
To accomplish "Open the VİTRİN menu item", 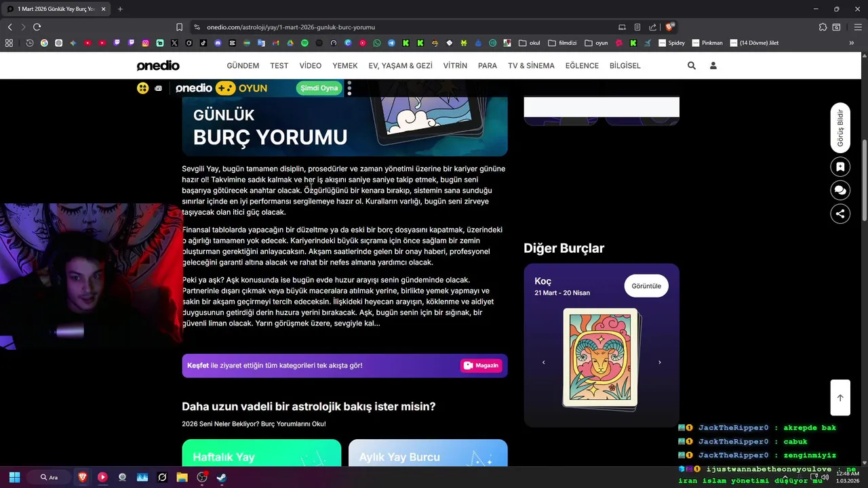I will click(455, 66).
